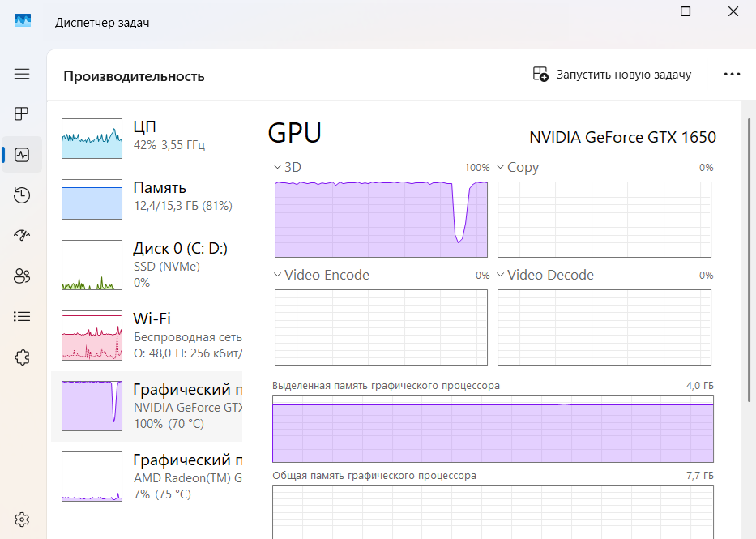Click the 7,7 ГБ shared memory value
The width and height of the screenshot is (756, 539).
point(699,475)
